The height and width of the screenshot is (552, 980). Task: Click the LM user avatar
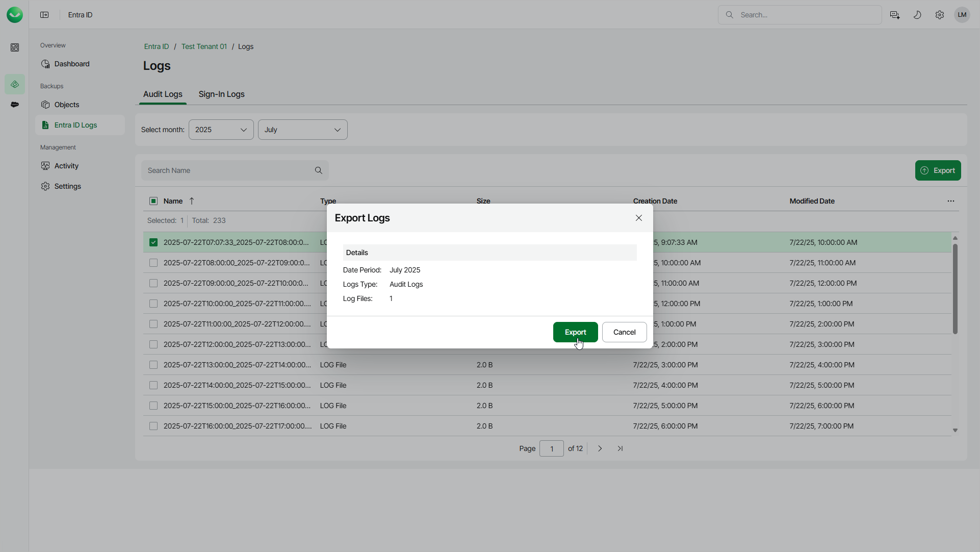[962, 15]
